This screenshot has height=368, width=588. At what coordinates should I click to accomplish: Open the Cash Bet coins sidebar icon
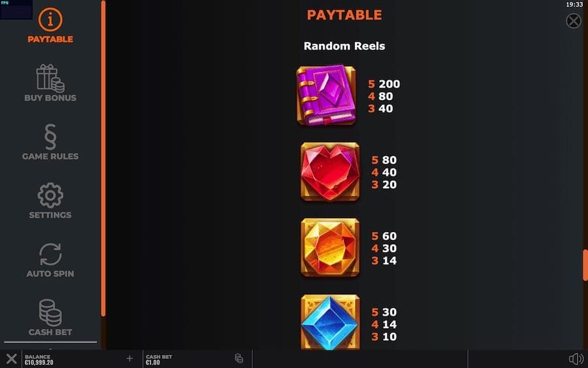(x=50, y=313)
